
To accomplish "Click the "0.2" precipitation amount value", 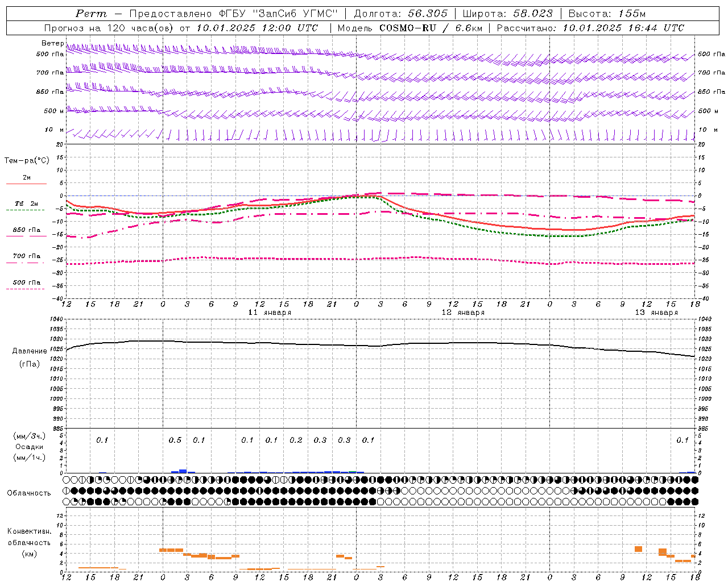I will [x=296, y=440].
